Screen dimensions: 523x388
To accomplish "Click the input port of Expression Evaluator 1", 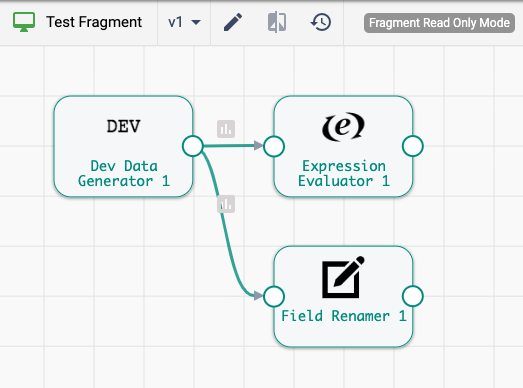I will click(x=274, y=146).
